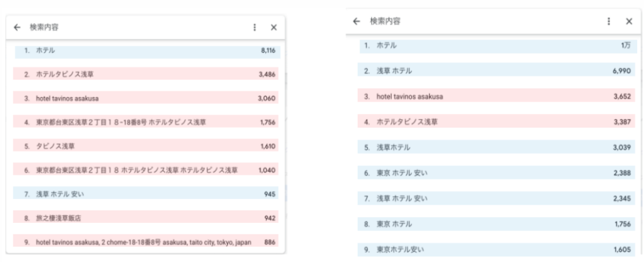Select the 浅草 ホテル row with 6,990
The width and height of the screenshot is (644, 262).
coord(497,71)
